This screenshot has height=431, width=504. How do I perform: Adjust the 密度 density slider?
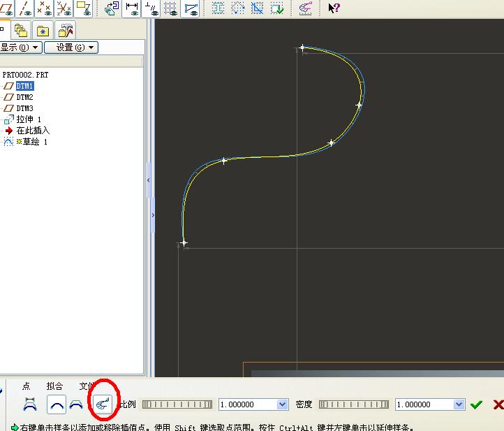point(354,404)
